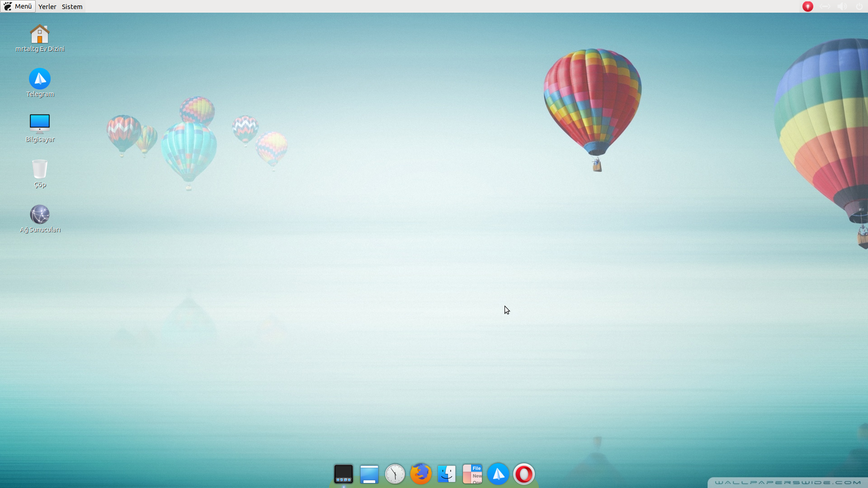Expand the Sistem menu
The height and width of the screenshot is (488, 868).
point(72,6)
